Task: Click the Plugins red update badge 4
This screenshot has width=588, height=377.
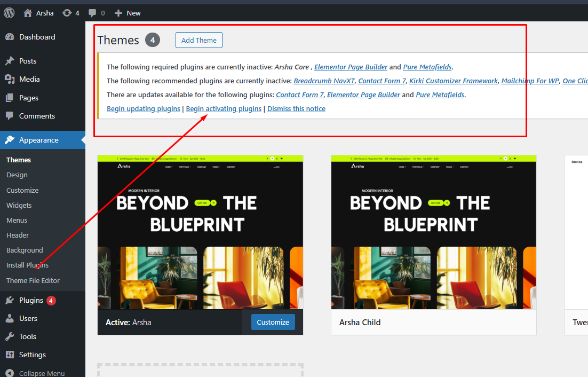Action: click(x=51, y=301)
